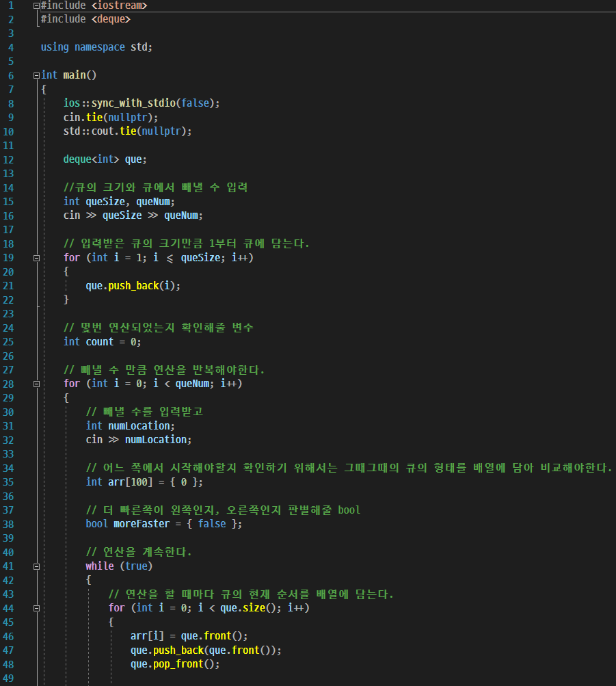Click comment '//큐의 크기와 큐에서 빼낼 수 입력'

coord(156,187)
